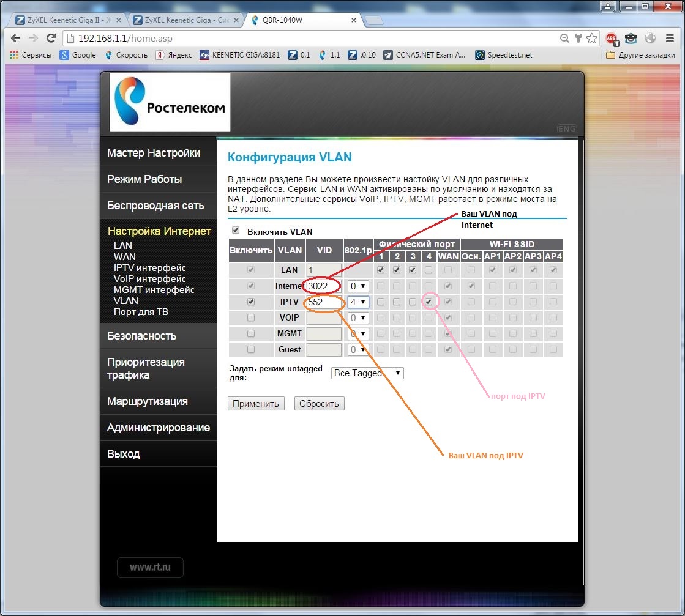Click the IPTV VID field with 552
685x616 pixels.
point(324,302)
